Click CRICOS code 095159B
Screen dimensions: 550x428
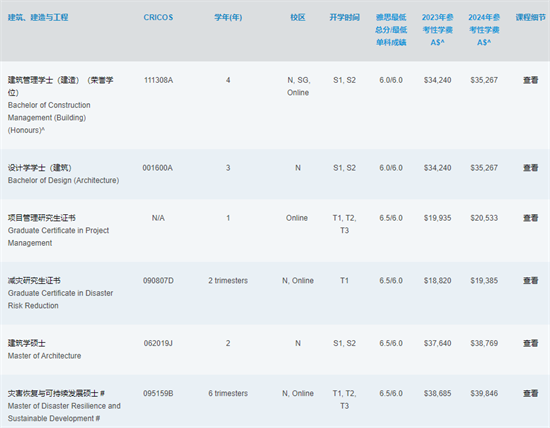158,393
